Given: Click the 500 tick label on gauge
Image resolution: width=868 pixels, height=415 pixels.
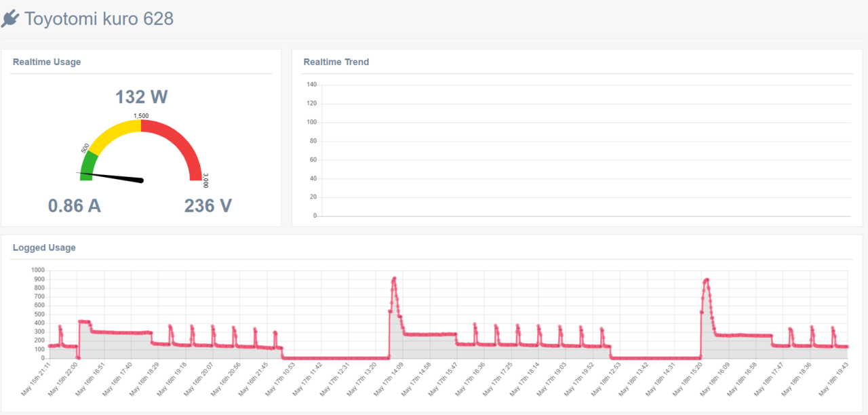Looking at the screenshot, I should pos(85,148).
